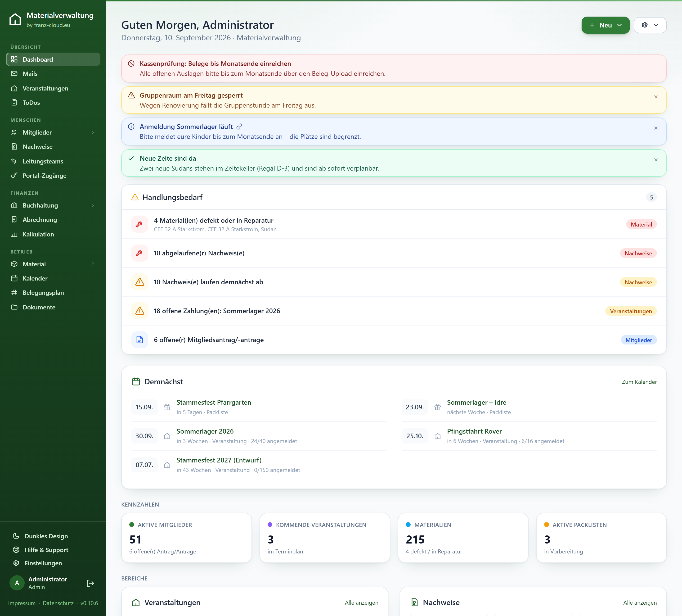Click the Nachweise section document icon
Image resolution: width=682 pixels, height=616 pixels.
click(x=414, y=602)
